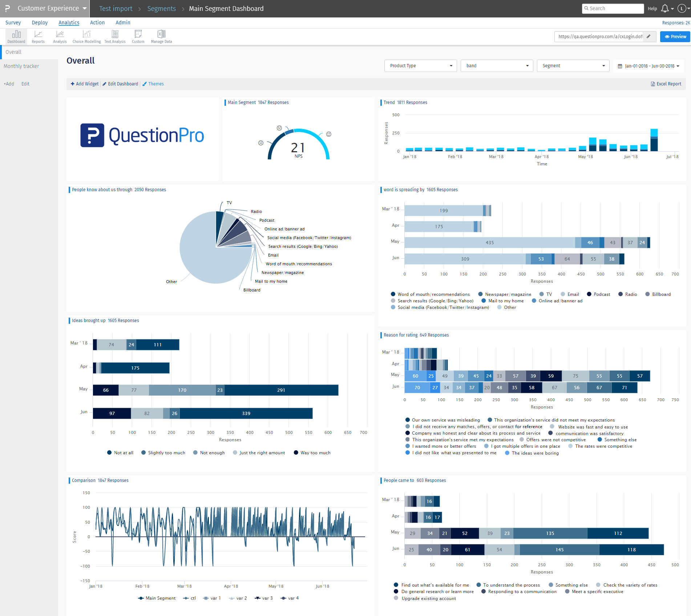Open the Text Analysis tool

tap(115, 37)
